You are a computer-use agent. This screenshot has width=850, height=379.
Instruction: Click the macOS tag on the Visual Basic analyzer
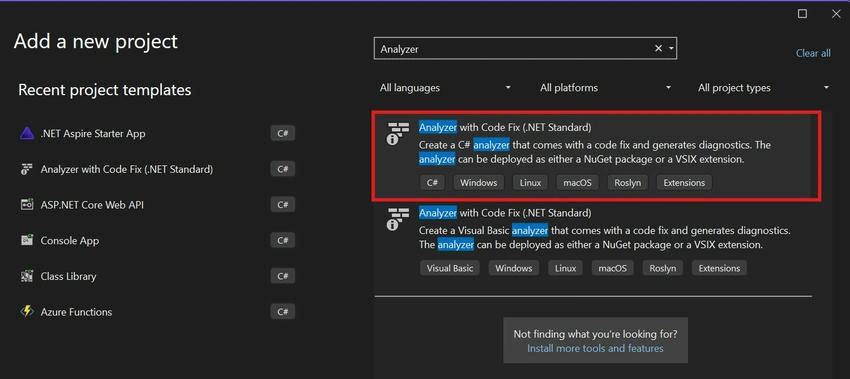tap(613, 268)
